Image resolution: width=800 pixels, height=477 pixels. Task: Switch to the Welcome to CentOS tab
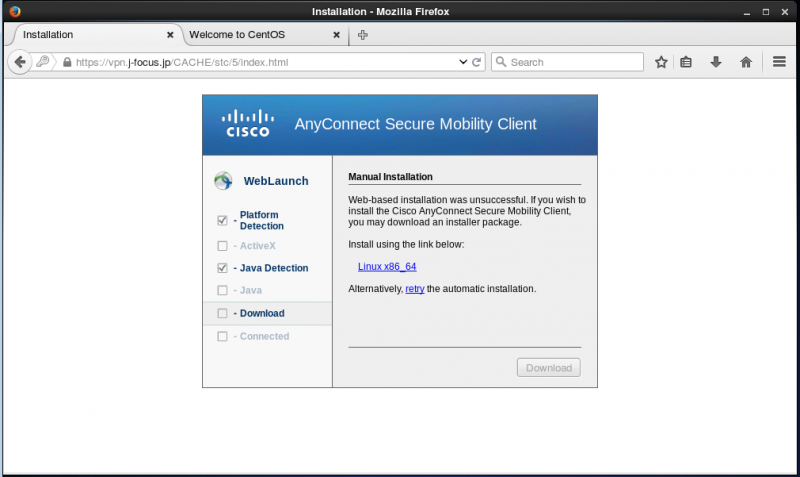point(264,35)
